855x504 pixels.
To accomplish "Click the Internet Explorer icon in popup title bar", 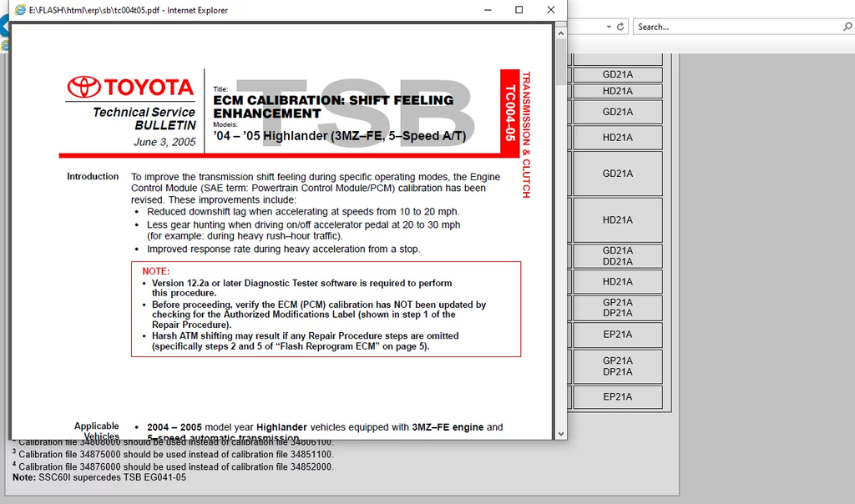I will (20, 10).
